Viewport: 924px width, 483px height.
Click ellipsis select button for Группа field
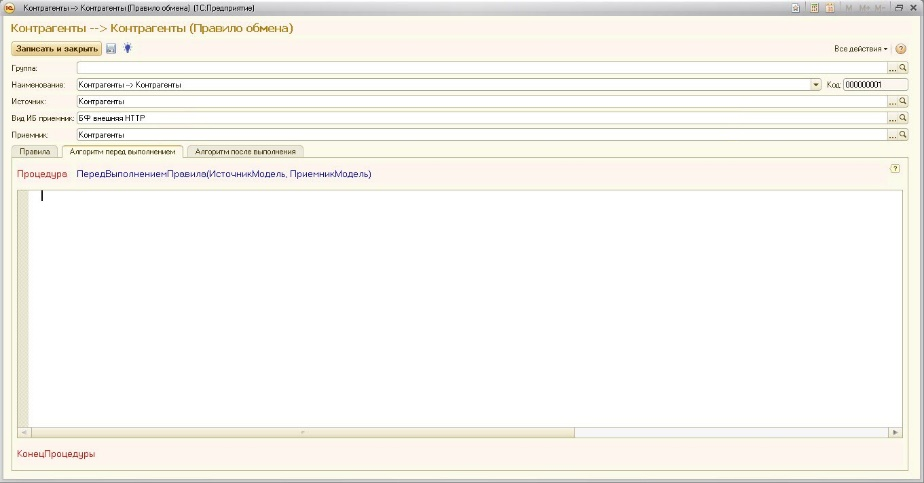tap(891, 68)
